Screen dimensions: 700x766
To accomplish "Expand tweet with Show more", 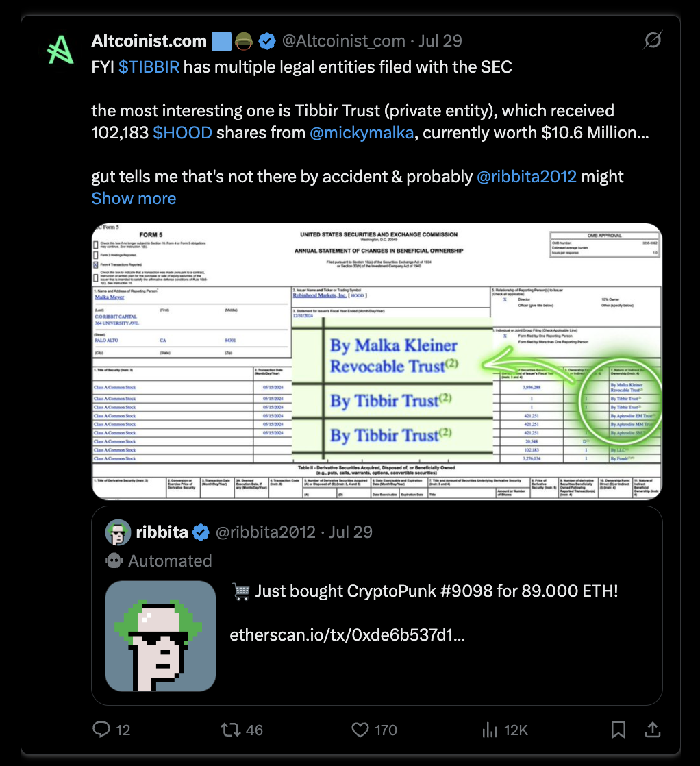I will (134, 198).
